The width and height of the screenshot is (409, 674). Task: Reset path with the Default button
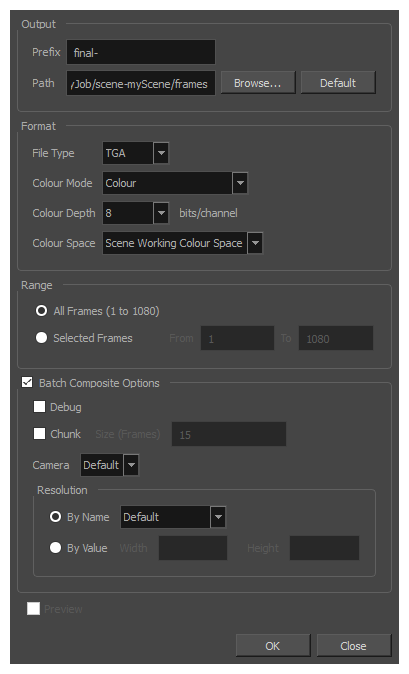(338, 83)
